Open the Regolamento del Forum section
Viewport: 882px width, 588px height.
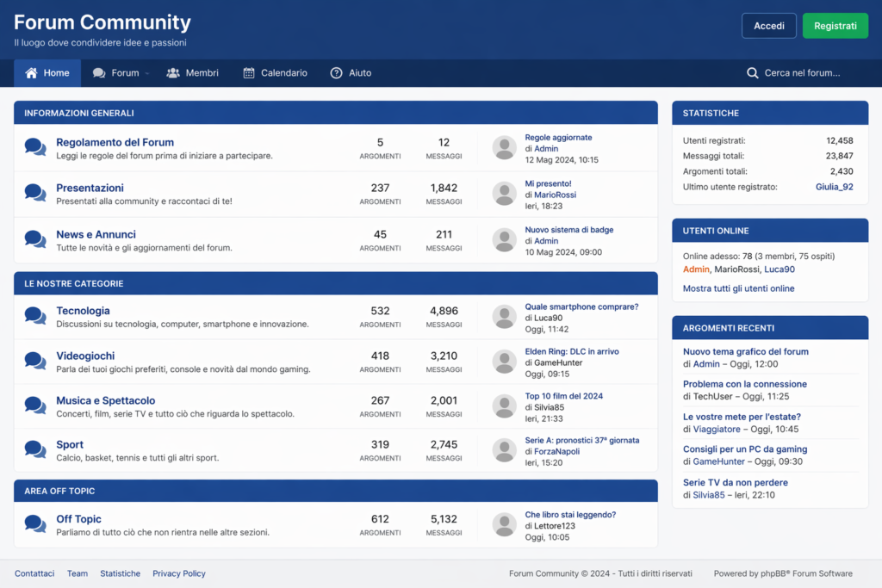point(115,142)
